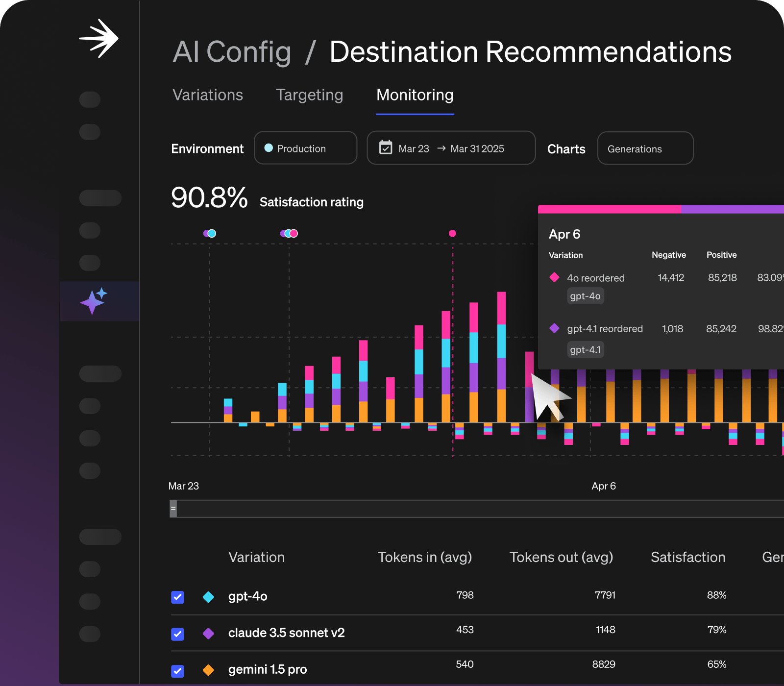Click the purple diamond beside gpt-4.1 reordered
This screenshot has height=686, width=784.
(x=554, y=328)
